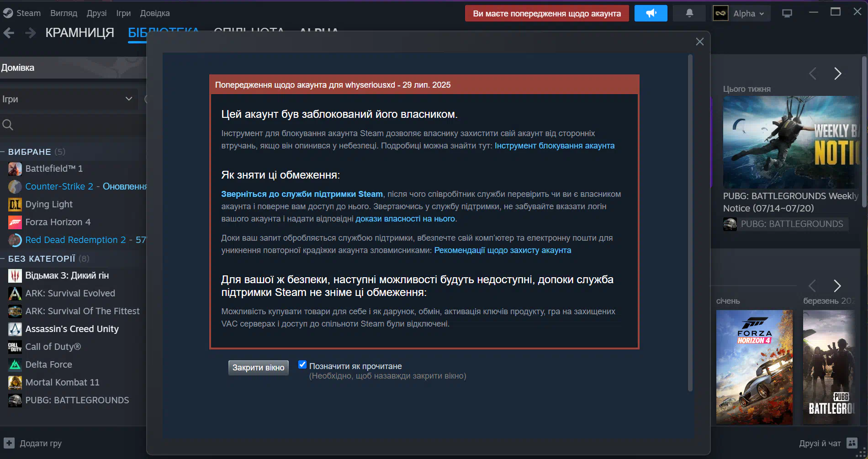This screenshot has height=459, width=868.
Task: Open Forza Horizon 4 cover thumbnail
Action: (754, 367)
